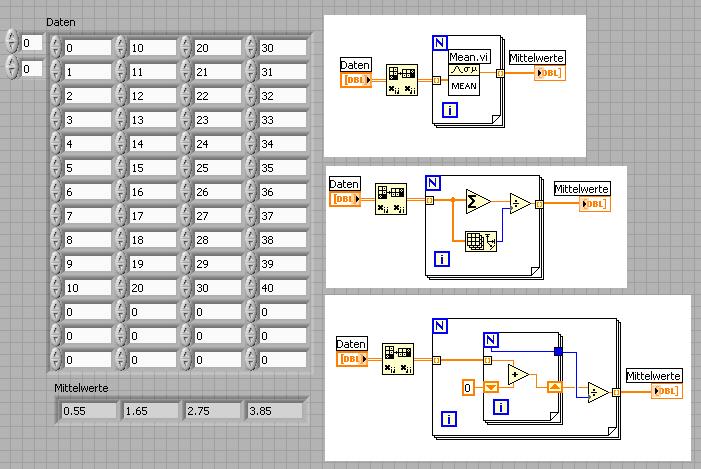Click the Mean.vi MEAN subVI icon
This screenshot has height=469, width=701.
464,80
